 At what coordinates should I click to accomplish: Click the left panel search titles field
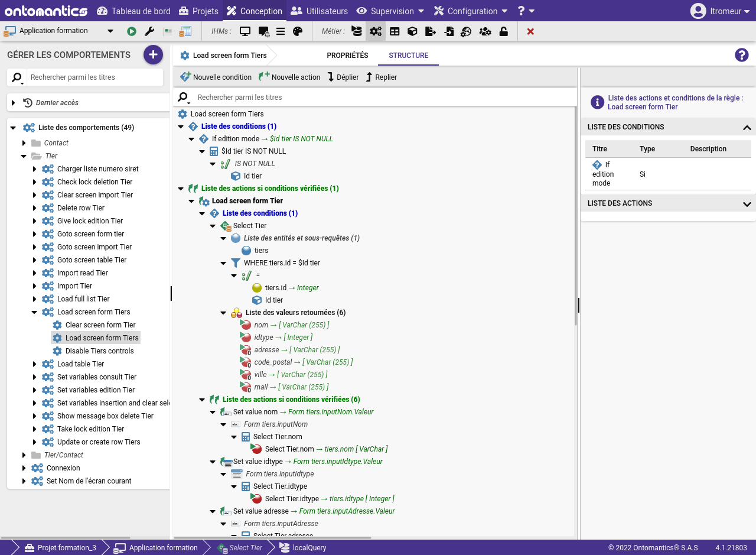click(94, 77)
